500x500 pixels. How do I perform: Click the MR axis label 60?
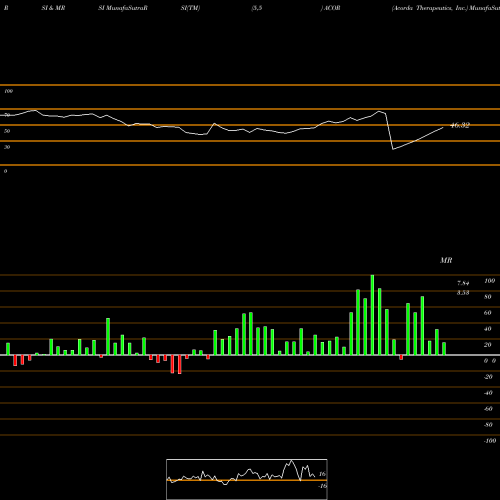[488, 313]
